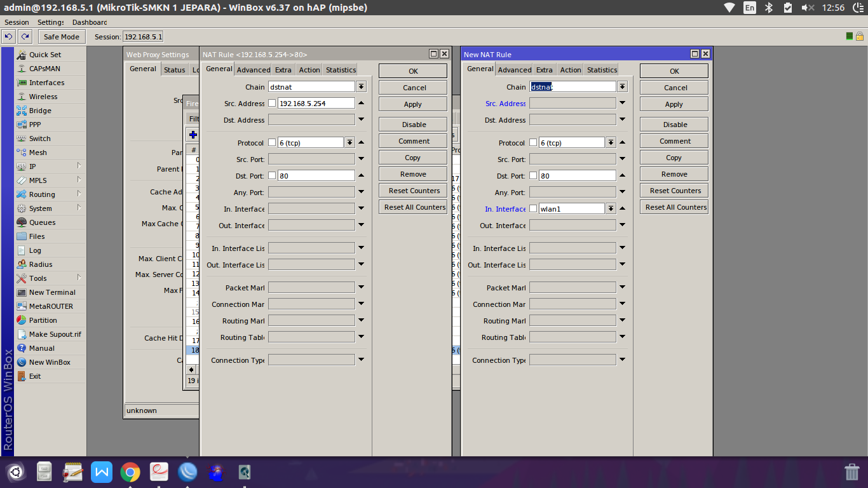The image size is (868, 488).
Task: Click scroll-left arrow in firewall list
Action: tap(191, 369)
